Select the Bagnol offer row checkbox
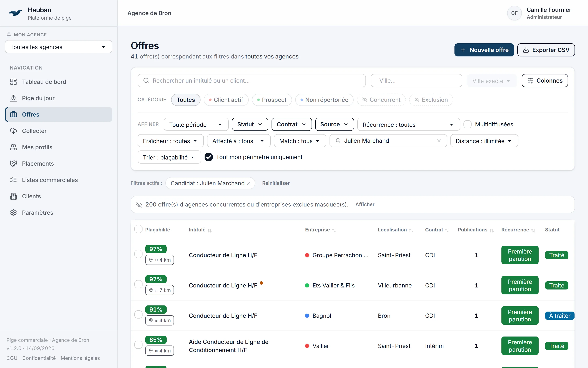The width and height of the screenshot is (588, 368). 138,314
